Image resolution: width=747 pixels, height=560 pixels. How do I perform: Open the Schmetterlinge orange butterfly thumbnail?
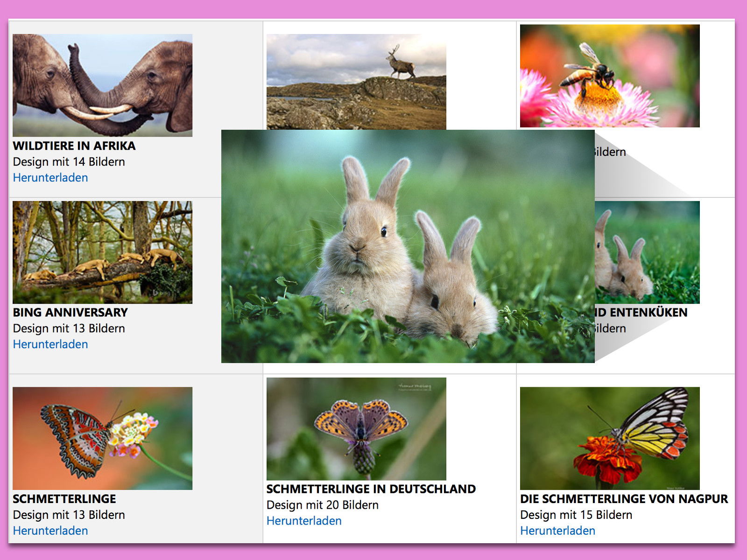(x=102, y=438)
